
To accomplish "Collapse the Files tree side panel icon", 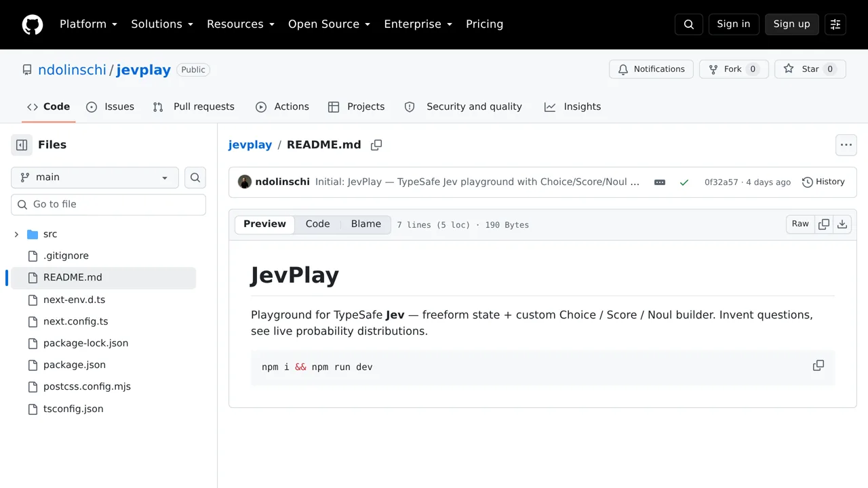I will pos(22,145).
